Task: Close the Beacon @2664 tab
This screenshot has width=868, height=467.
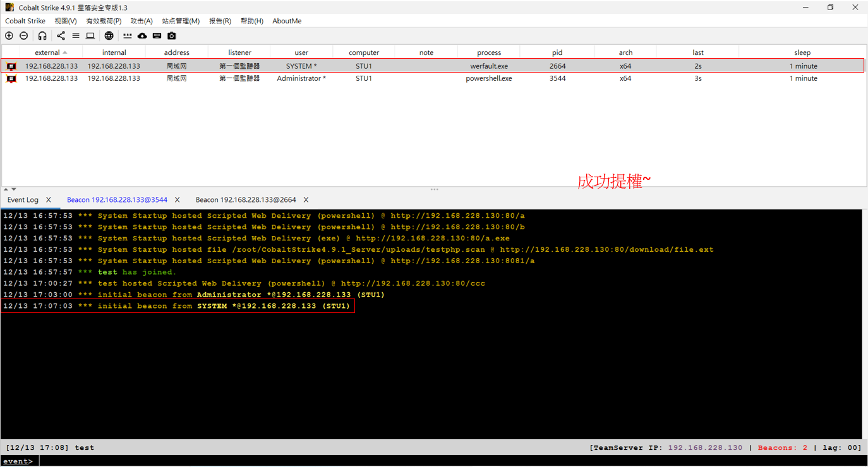Action: point(306,200)
